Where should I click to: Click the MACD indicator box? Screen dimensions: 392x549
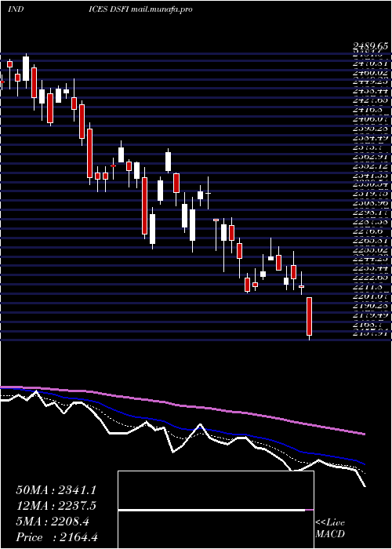pyautogui.click(x=216, y=510)
